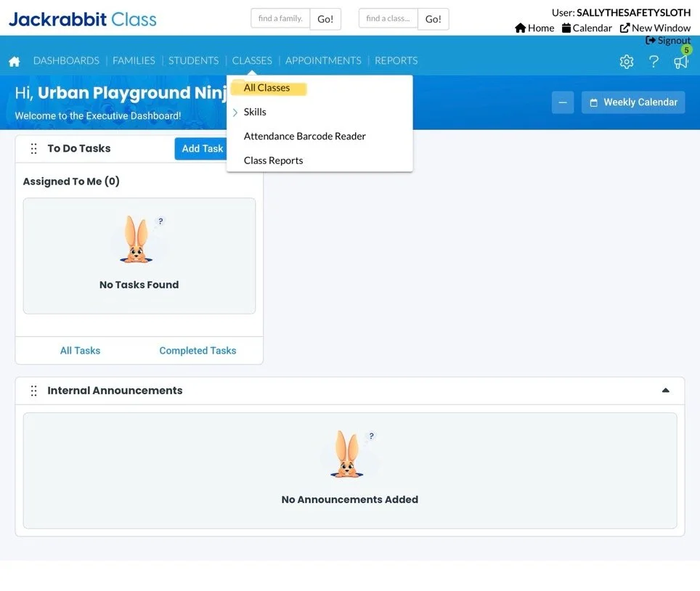Open the help question mark icon

[654, 61]
